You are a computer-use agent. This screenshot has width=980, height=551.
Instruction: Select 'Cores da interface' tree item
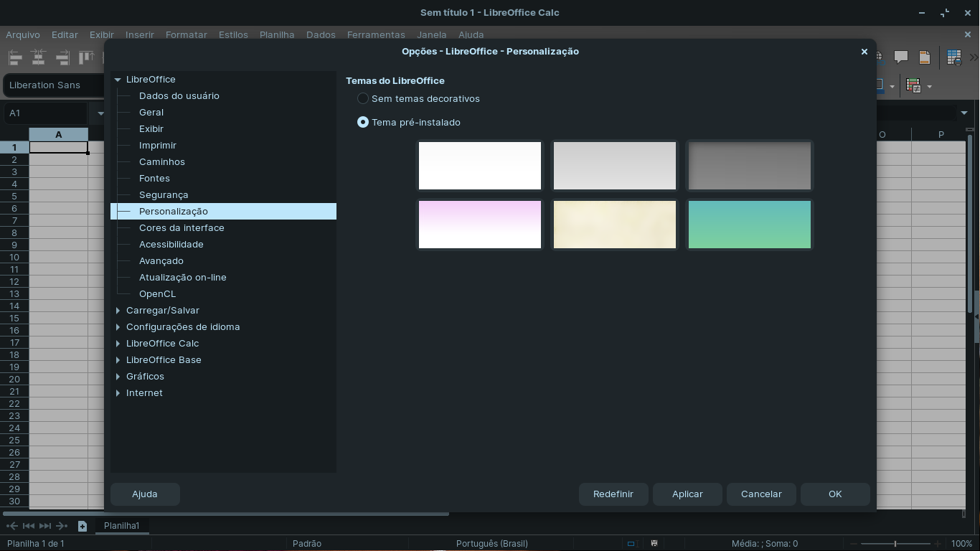pyautogui.click(x=182, y=227)
